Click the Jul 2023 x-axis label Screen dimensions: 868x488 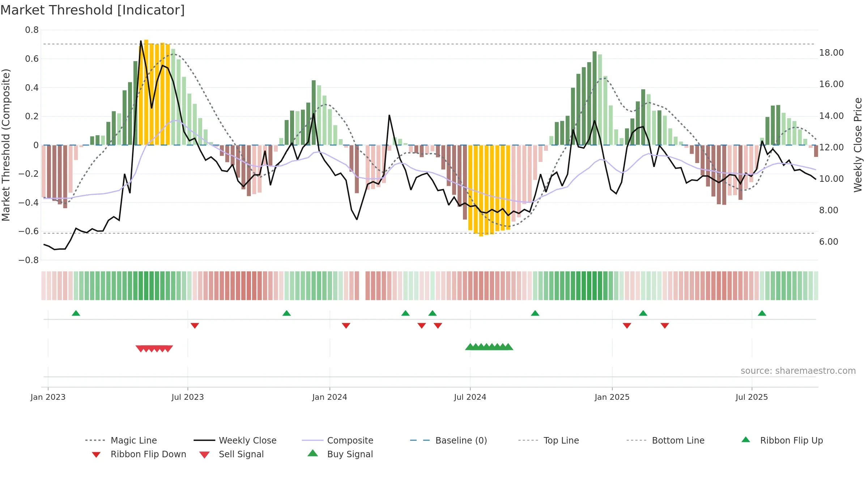(188, 397)
